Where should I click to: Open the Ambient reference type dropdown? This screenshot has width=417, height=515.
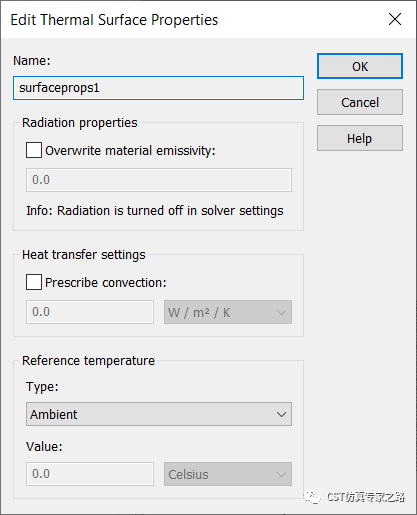[x=159, y=414]
